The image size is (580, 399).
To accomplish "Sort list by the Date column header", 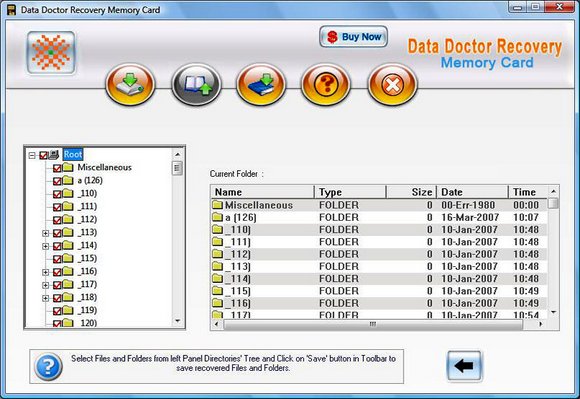I will coord(472,192).
